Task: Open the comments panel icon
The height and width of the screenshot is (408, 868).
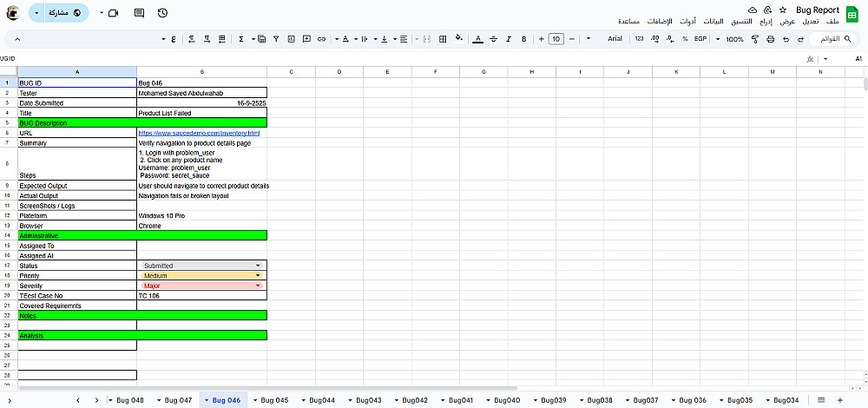Action: pyautogui.click(x=139, y=13)
